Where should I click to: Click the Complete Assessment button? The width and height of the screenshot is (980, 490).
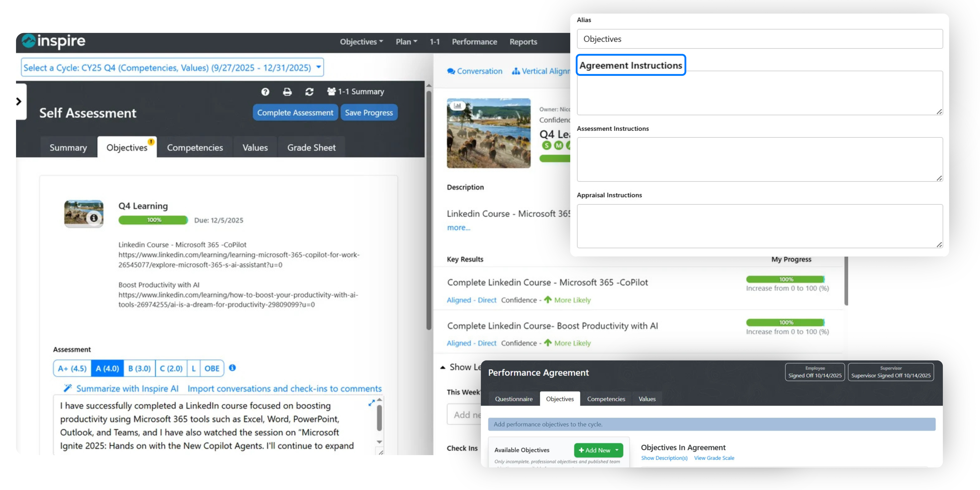tap(295, 113)
